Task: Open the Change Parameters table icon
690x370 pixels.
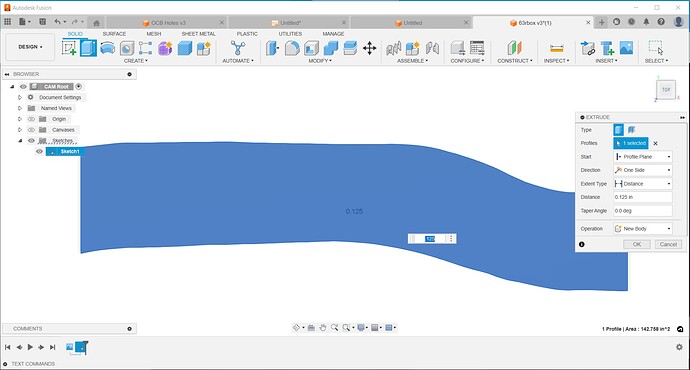Action: click(477, 48)
